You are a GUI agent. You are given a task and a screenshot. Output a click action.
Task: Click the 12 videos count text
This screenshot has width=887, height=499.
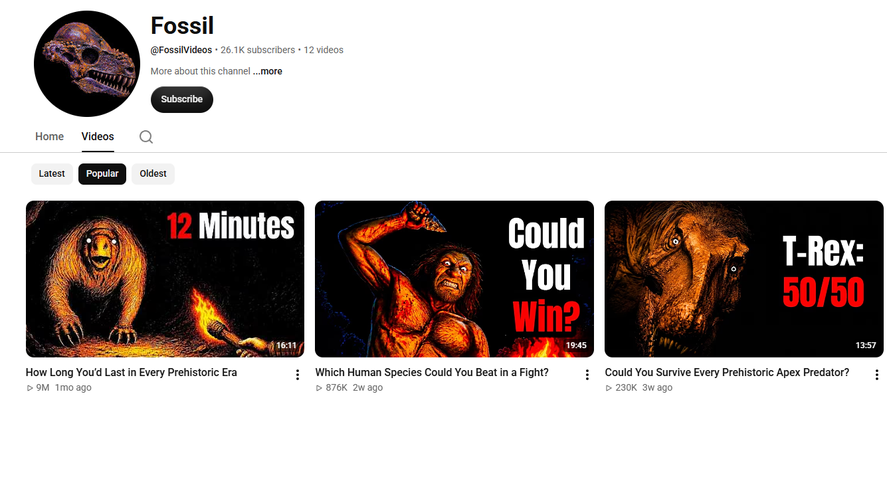[x=324, y=50]
